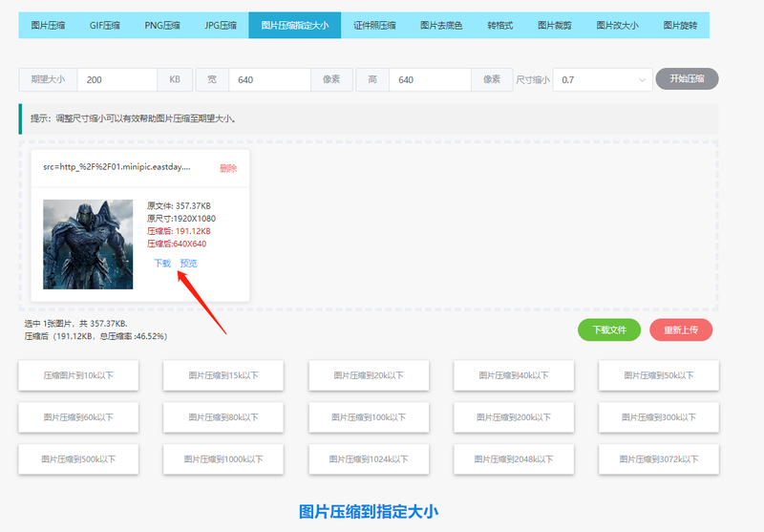The width and height of the screenshot is (764, 532).
Task: Click the 总压缩率 :46.52% summary text
Action: (133, 336)
